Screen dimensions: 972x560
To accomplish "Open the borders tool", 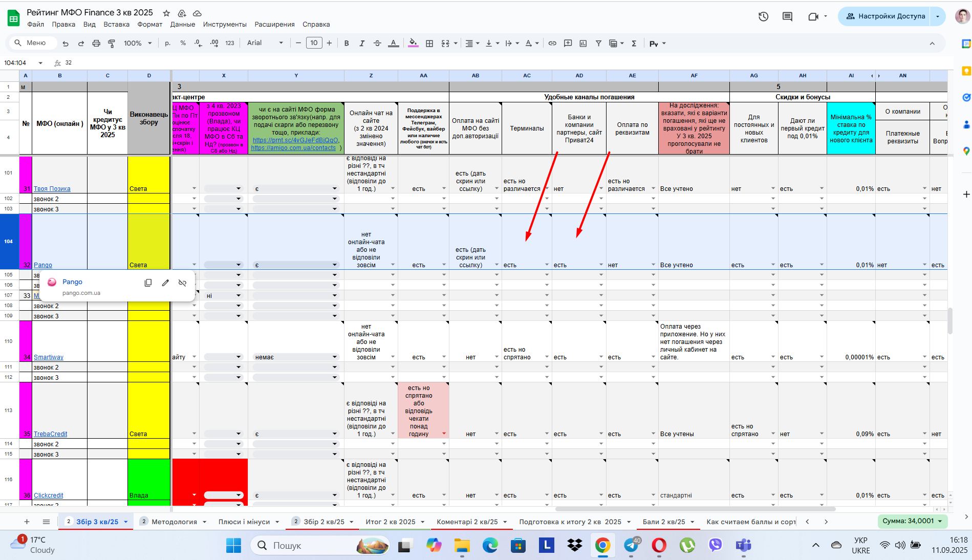I will click(x=429, y=44).
